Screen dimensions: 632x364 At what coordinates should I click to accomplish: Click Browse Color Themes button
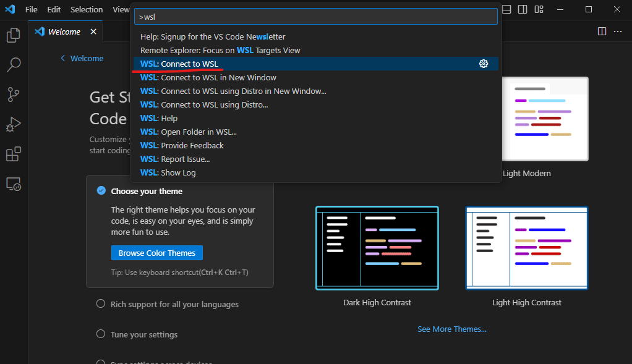click(x=157, y=253)
